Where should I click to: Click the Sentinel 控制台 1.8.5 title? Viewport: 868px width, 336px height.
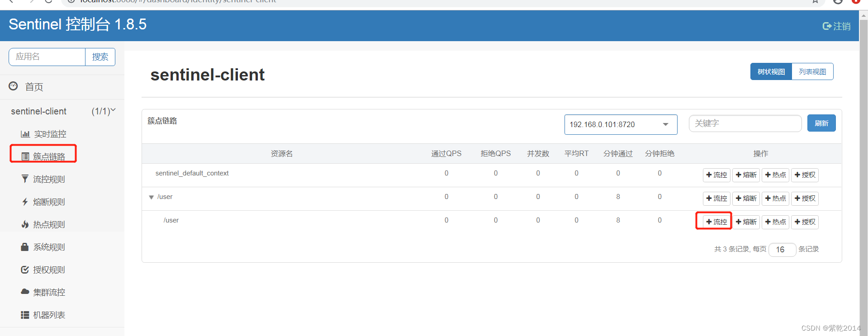click(x=77, y=24)
